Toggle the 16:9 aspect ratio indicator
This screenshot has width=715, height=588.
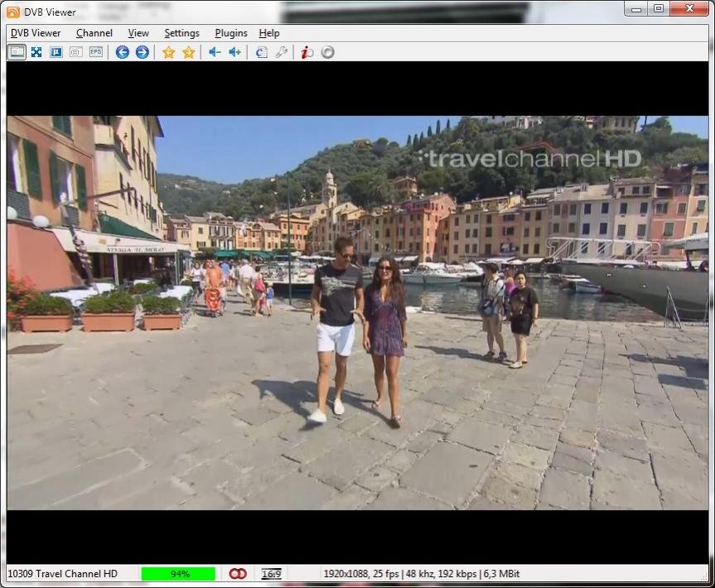coord(271,574)
